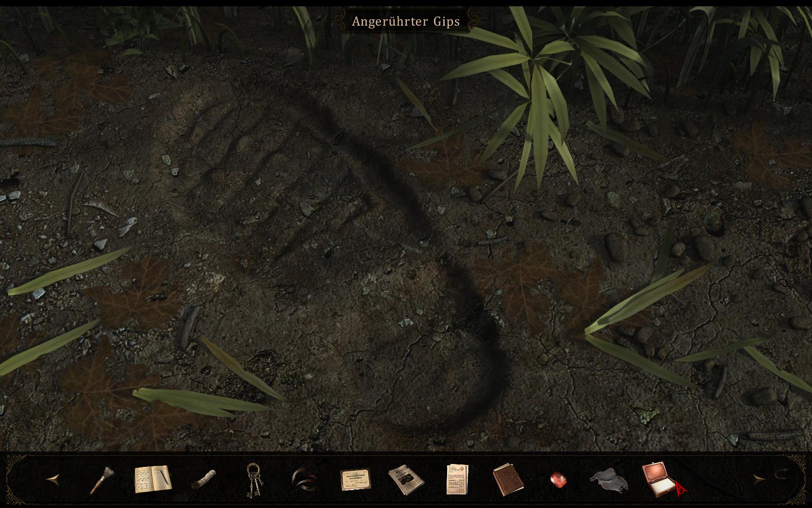Select the red gemstone item
The height and width of the screenshot is (508, 812).
[558, 480]
